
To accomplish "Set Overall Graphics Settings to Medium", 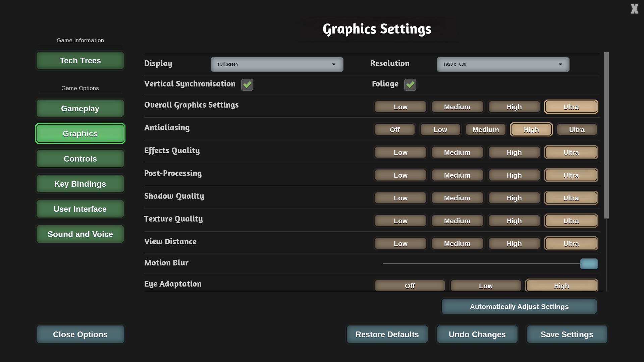I will 457,107.
